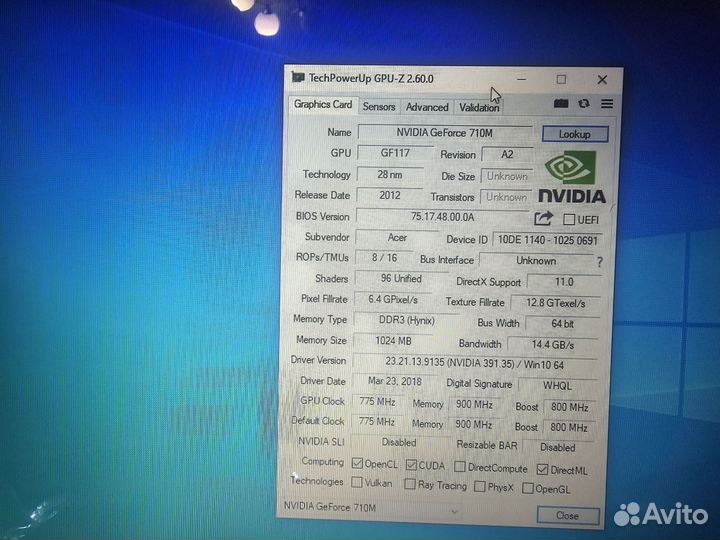Click the Default Clock field 775 MHz

point(377,421)
